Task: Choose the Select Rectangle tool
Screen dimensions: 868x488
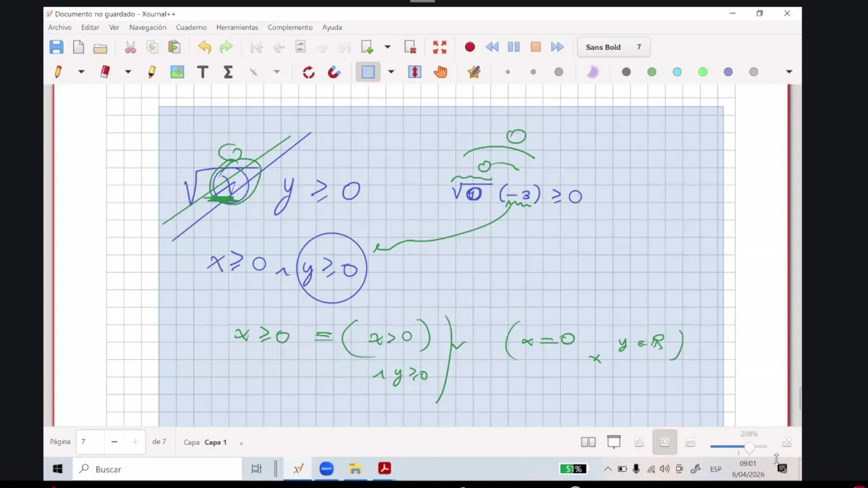Action: tap(368, 72)
